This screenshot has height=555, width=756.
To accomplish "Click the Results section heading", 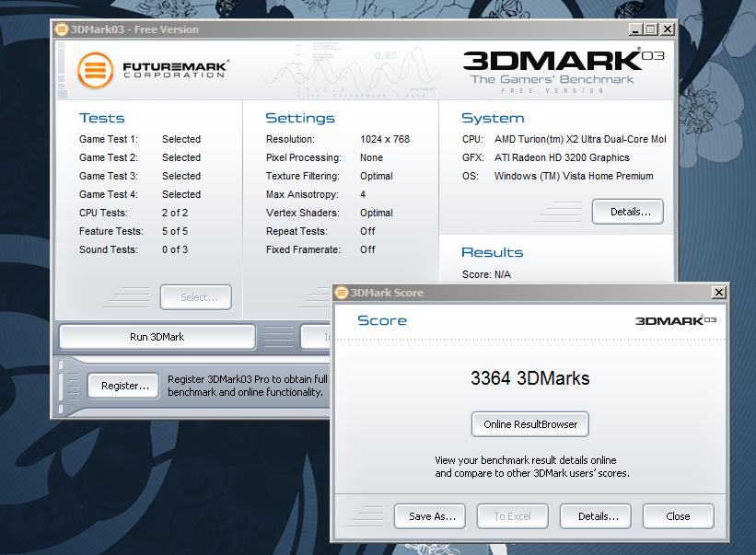I will point(493,252).
